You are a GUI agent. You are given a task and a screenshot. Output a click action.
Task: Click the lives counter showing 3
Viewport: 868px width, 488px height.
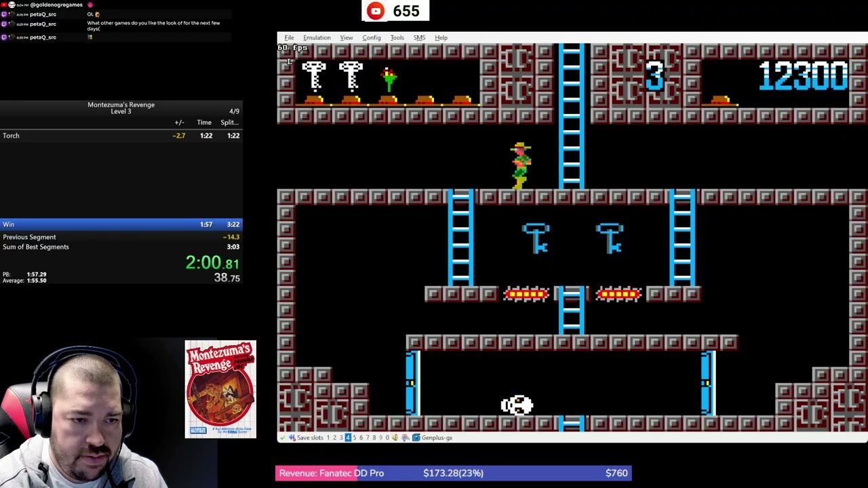(x=654, y=76)
